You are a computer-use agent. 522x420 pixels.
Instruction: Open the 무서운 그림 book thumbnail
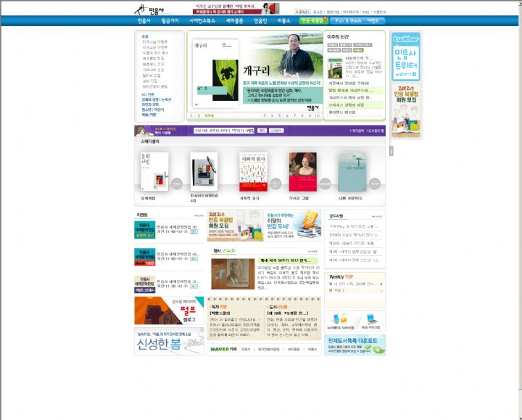[x=302, y=171]
